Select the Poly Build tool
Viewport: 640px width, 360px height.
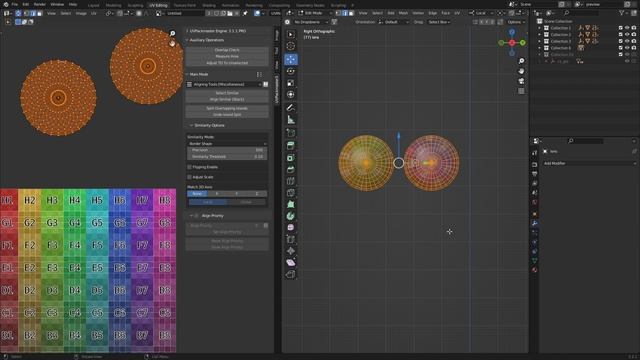291,204
